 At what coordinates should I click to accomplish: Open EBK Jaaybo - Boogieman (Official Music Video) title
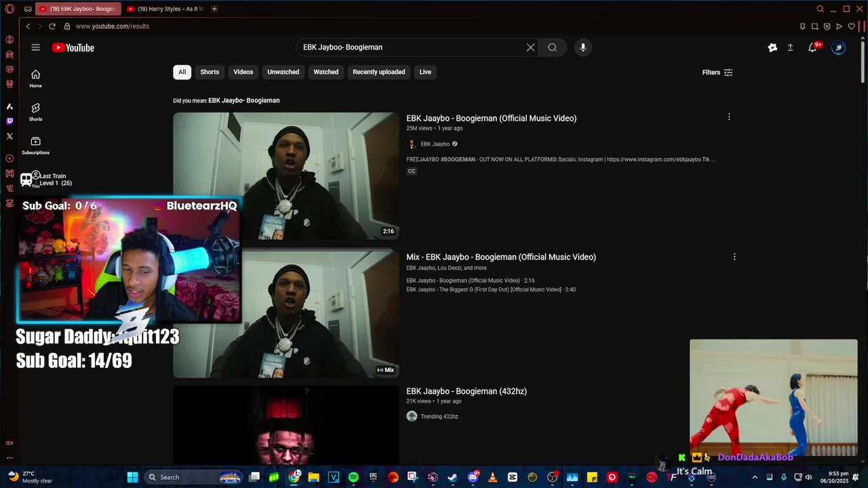(x=492, y=118)
